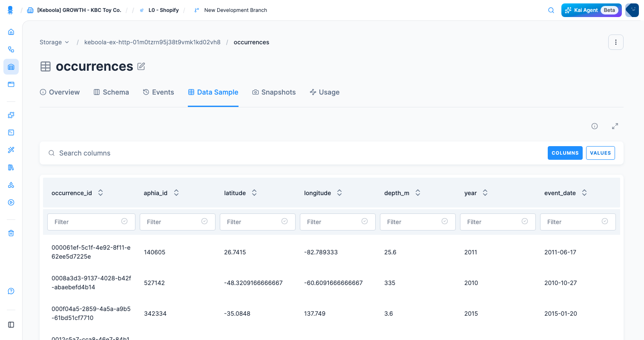Open the Jobs play-circle icon in sidebar

(x=11, y=202)
